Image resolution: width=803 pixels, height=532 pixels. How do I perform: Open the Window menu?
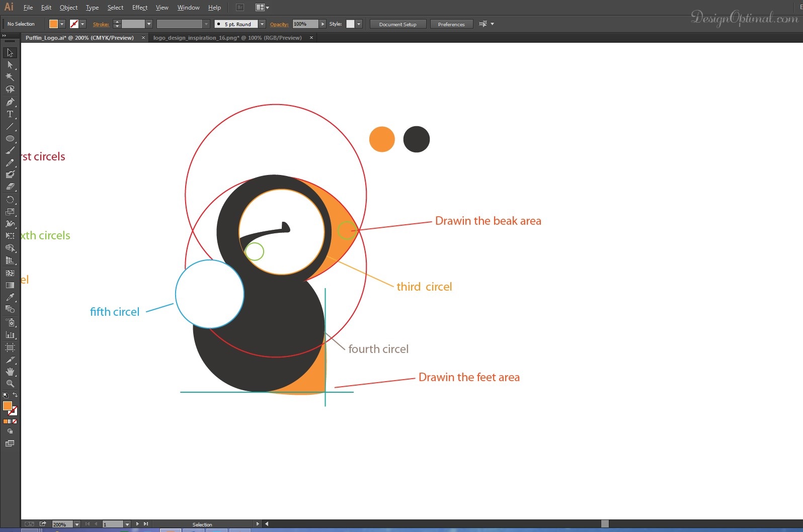[x=189, y=8]
